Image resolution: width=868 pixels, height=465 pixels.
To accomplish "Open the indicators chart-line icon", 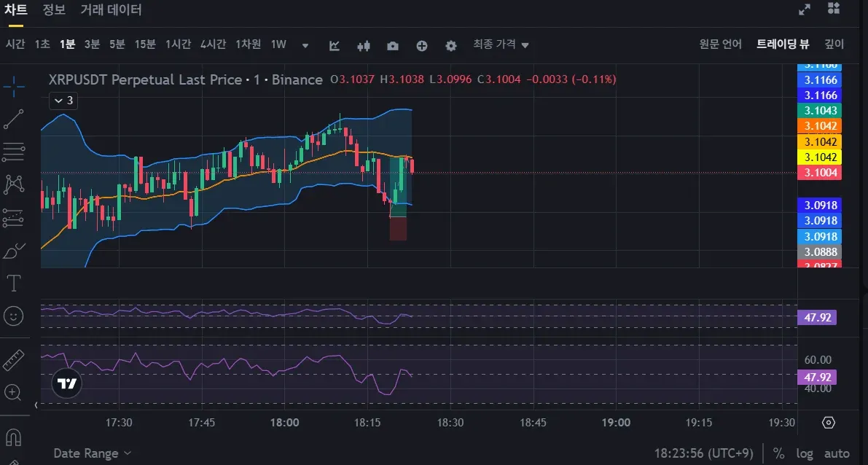I will coord(335,45).
